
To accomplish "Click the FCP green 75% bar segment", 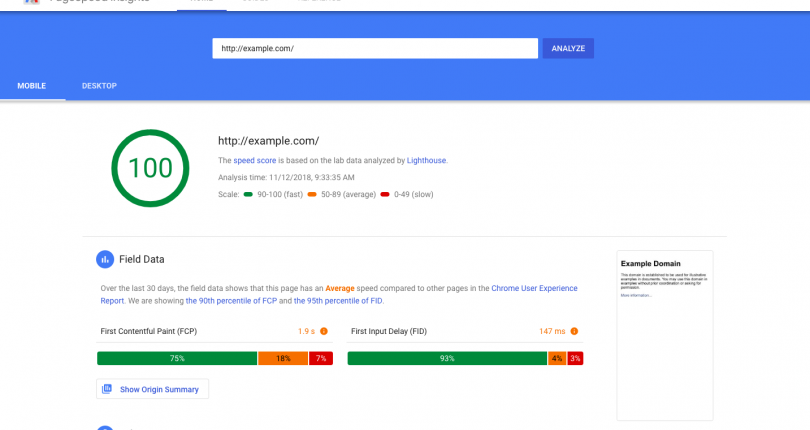I will pos(177,358).
